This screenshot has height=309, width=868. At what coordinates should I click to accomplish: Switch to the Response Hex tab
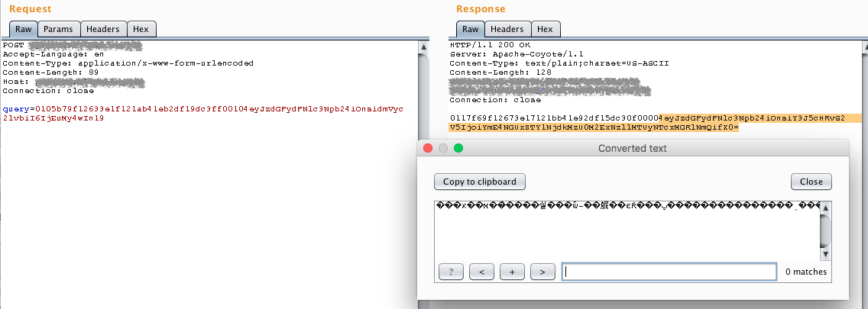pyautogui.click(x=545, y=29)
